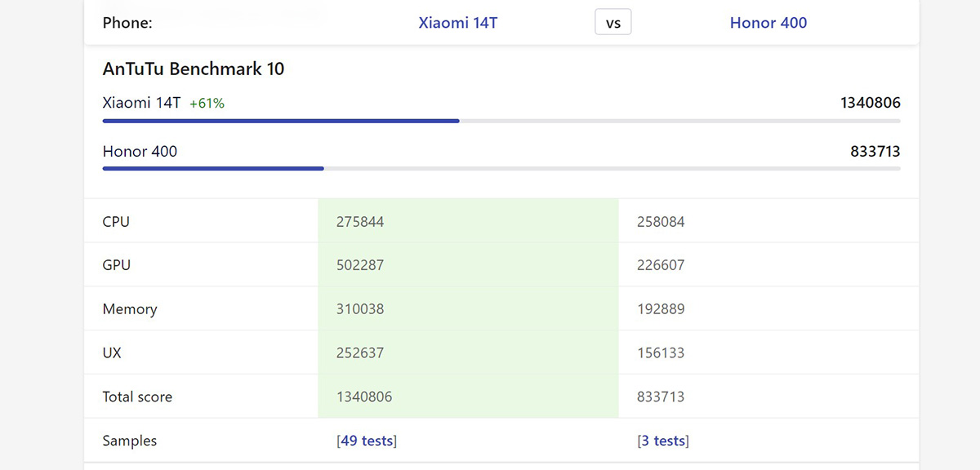Select Honor Memory score 192889

(661, 309)
